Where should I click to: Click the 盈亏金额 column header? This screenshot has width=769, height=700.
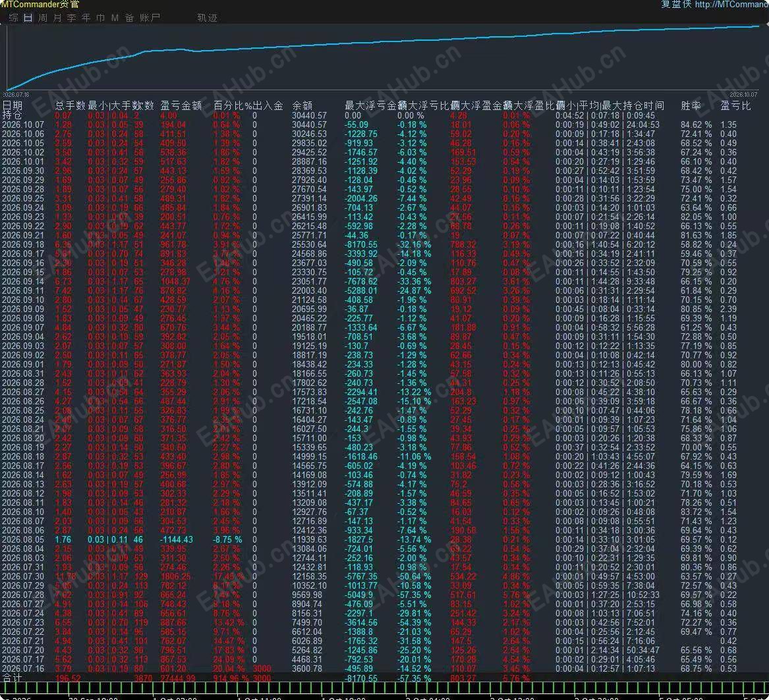tap(181, 105)
